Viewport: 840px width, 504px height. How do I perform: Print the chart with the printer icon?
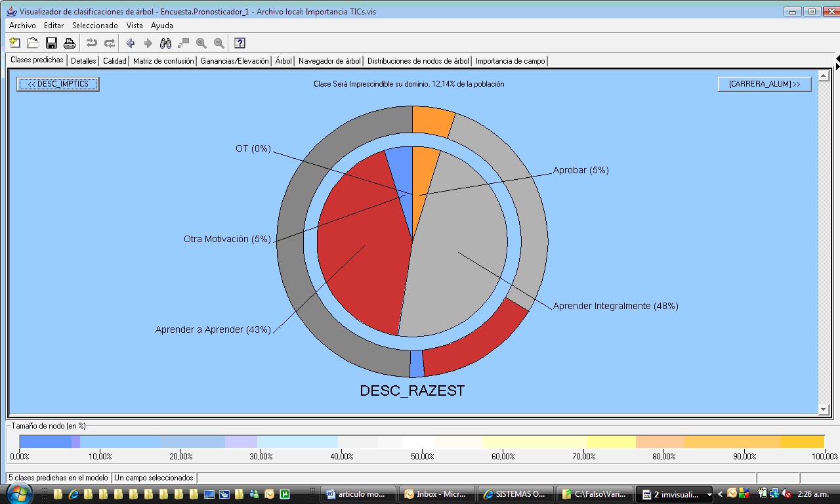tap(69, 43)
